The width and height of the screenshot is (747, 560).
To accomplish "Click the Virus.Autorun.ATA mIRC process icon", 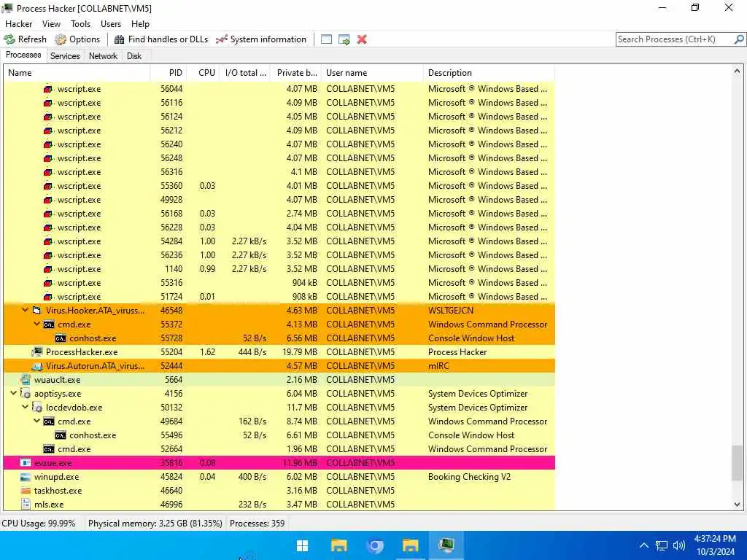I will pyautogui.click(x=36, y=366).
